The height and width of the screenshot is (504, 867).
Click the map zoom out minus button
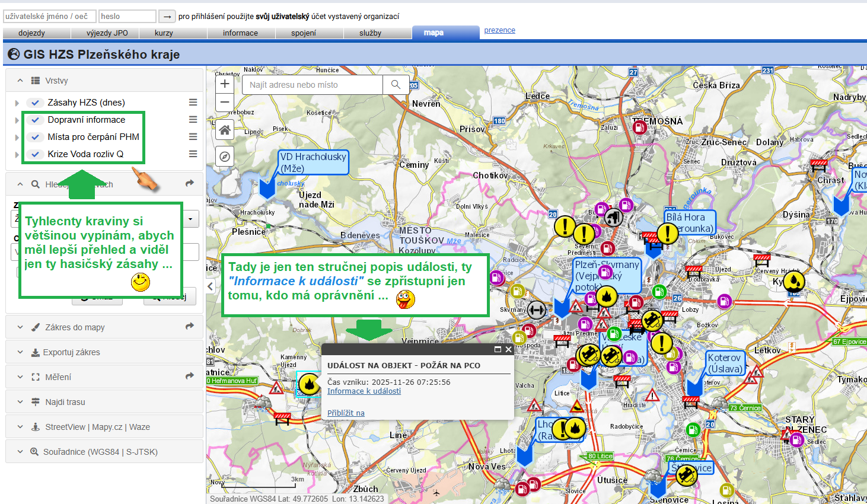point(225,102)
